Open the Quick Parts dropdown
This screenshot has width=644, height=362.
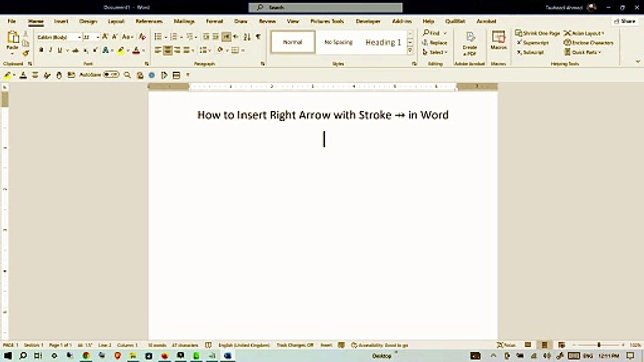(583, 52)
